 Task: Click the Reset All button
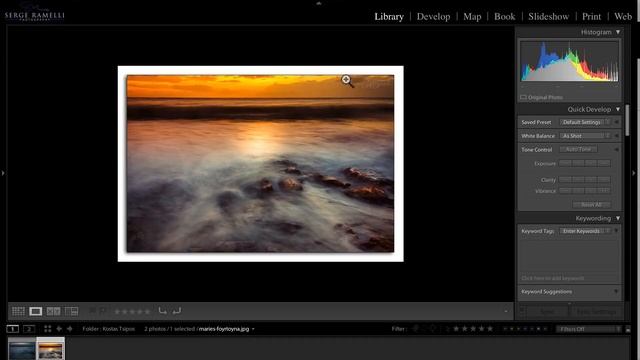click(591, 204)
